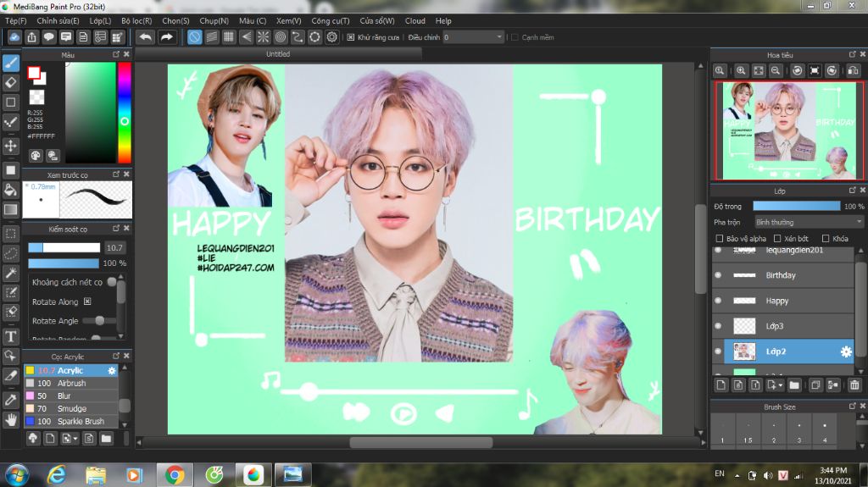868x487 pixels.
Task: Select the Sparkle Brush
Action: pos(71,421)
